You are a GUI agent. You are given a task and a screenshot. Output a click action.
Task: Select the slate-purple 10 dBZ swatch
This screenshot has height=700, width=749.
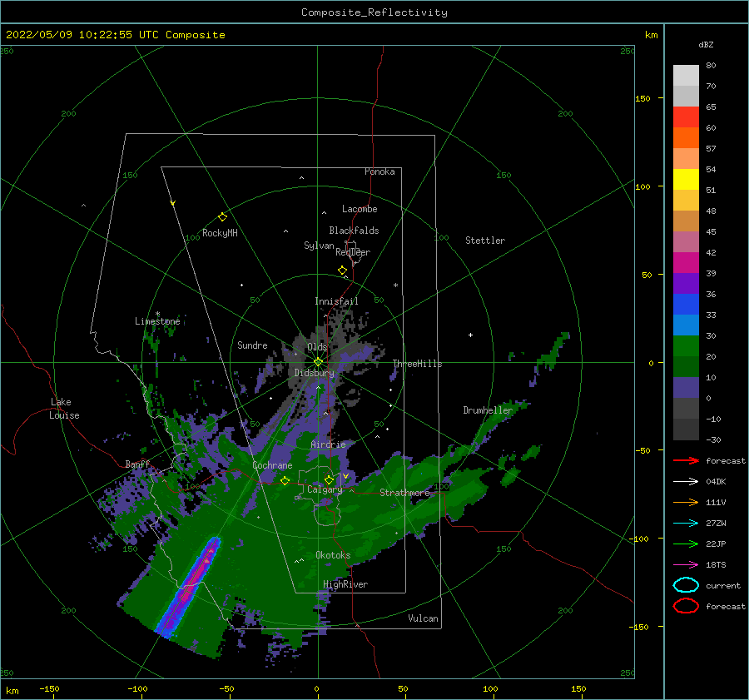[x=686, y=388]
